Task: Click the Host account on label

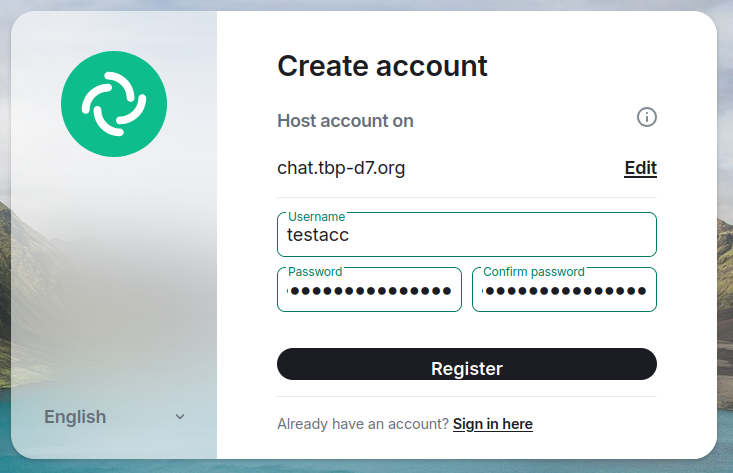Action: tap(345, 121)
